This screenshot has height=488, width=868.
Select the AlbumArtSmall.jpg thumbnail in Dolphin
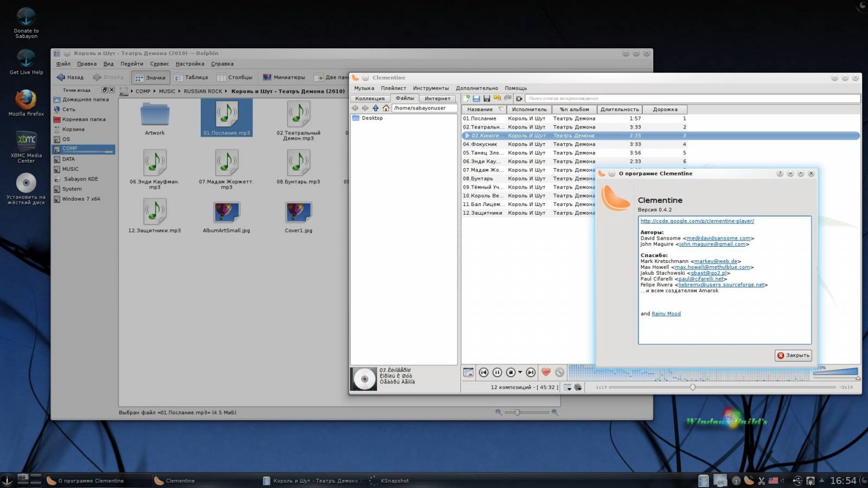(x=226, y=217)
